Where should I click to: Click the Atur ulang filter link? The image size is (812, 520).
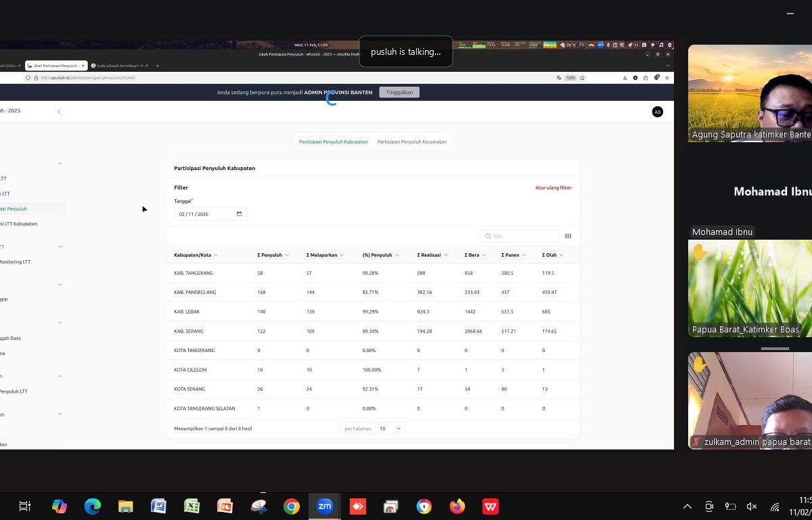pyautogui.click(x=553, y=188)
